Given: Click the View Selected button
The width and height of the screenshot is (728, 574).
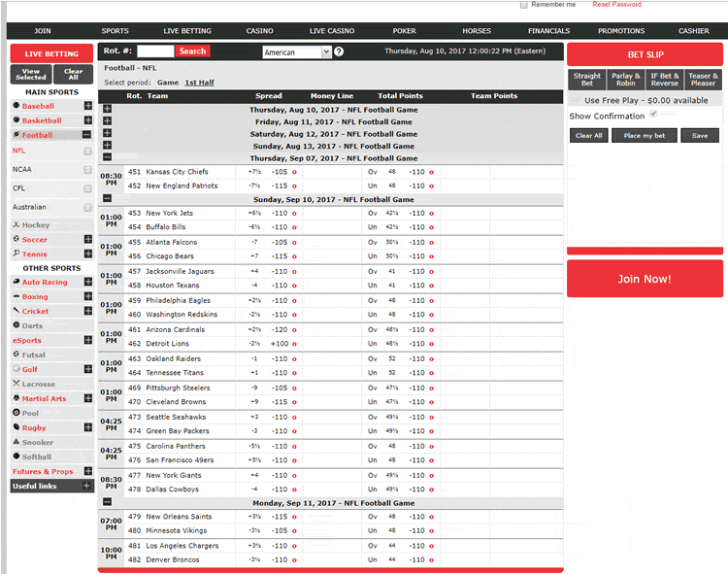Looking at the screenshot, I should click(31, 75).
